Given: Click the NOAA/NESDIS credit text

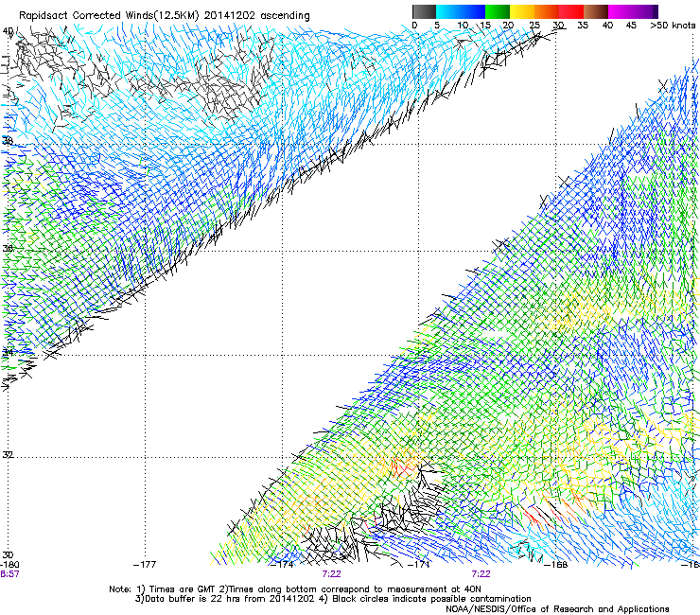Looking at the screenshot, I should [x=557, y=608].
